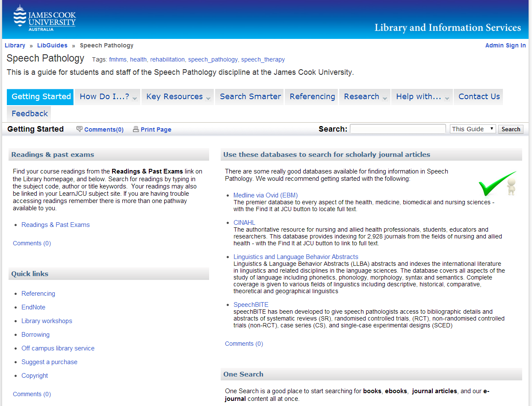Switch to the Referencing tab

[311, 97]
